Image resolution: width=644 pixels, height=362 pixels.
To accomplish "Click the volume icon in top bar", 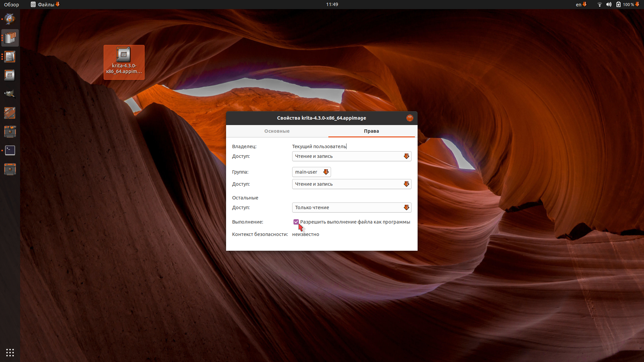I will click(609, 4).
